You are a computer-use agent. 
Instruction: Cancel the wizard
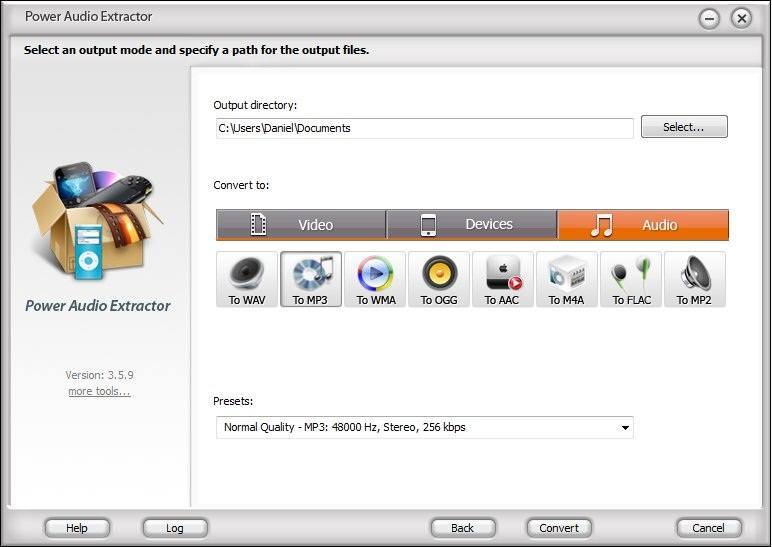708,528
